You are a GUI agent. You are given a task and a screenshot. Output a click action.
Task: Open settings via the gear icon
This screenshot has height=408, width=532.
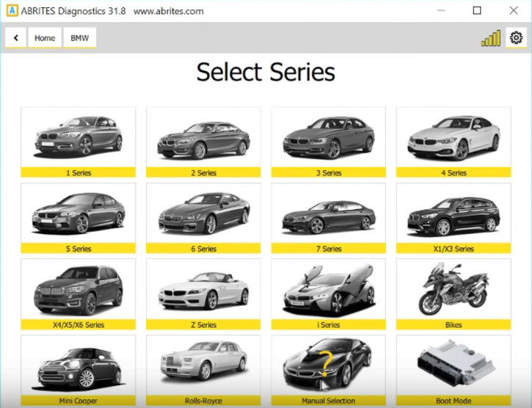[x=516, y=37]
